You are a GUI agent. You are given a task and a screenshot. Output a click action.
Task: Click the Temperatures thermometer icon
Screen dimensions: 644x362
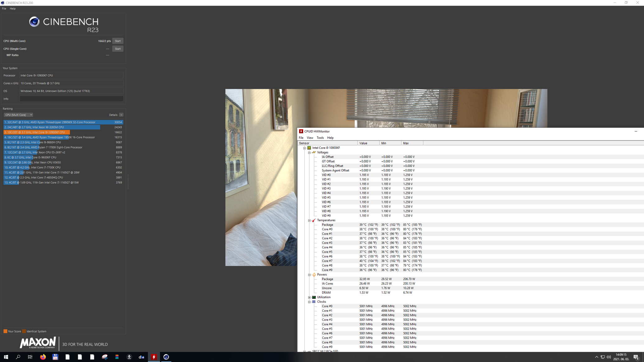point(314,220)
